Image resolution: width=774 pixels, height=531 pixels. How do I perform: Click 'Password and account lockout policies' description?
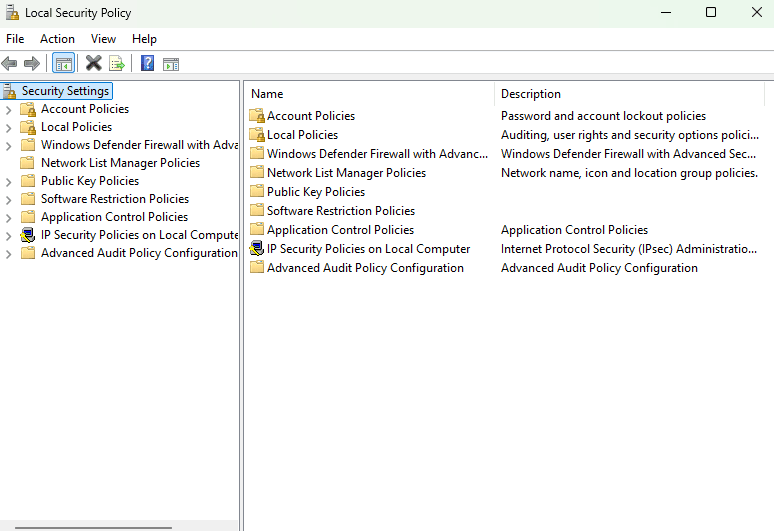point(603,116)
